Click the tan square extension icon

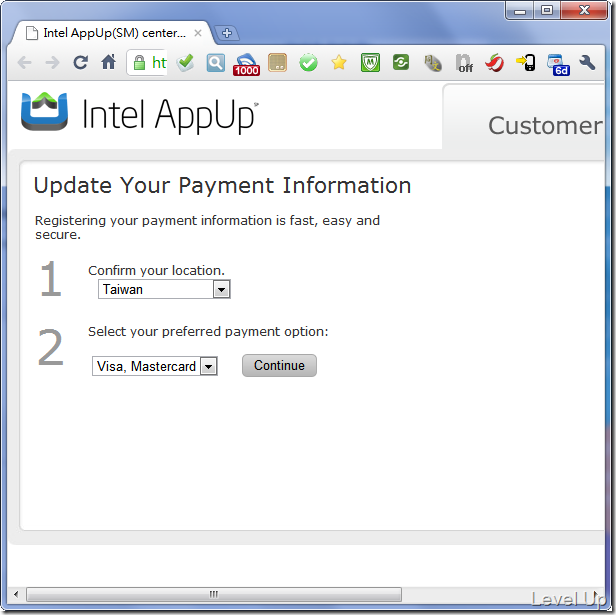point(277,62)
